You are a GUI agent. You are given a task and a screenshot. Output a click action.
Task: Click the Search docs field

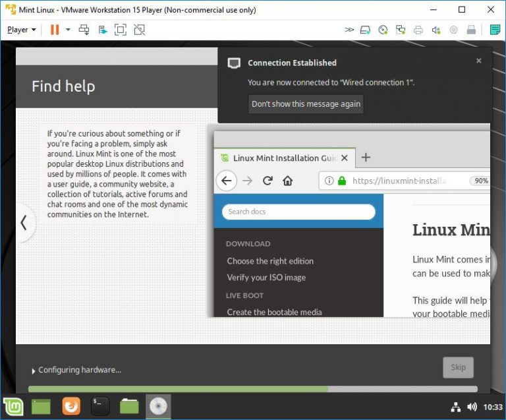click(x=298, y=212)
